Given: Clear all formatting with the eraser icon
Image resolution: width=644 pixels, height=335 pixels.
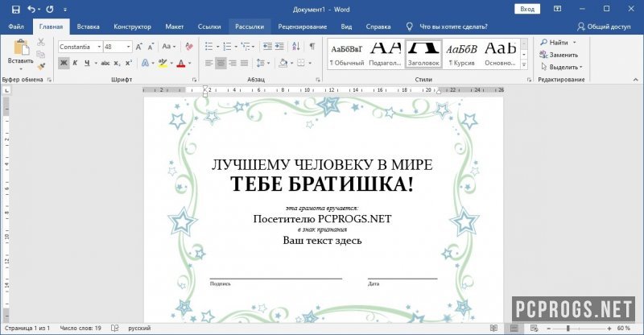Looking at the screenshot, I should 189,47.
